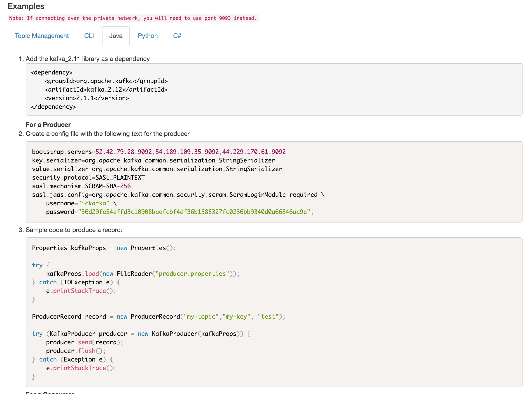Image resolution: width=532 pixels, height=394 pixels.
Task: Click the ProducerRecord "my-topic" line
Action: point(159,317)
